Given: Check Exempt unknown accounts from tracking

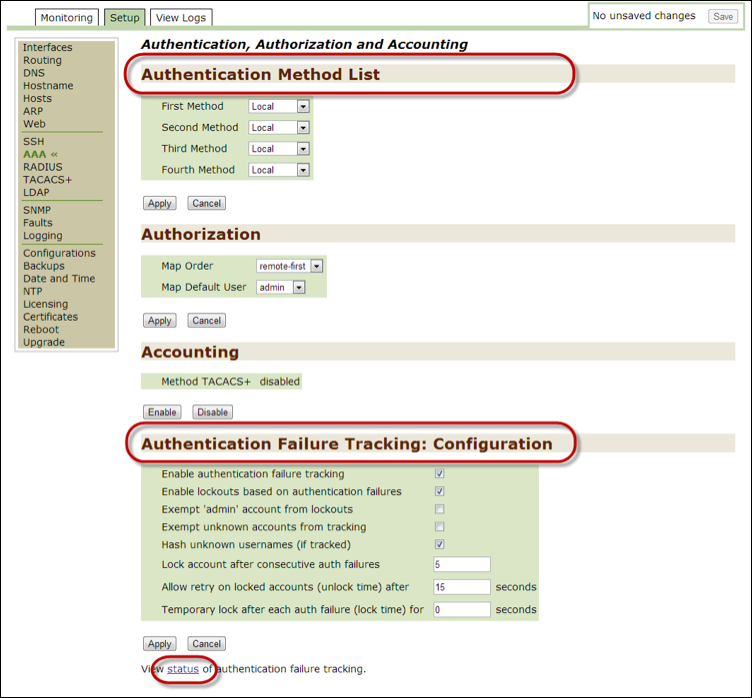Looking at the screenshot, I should (440, 527).
